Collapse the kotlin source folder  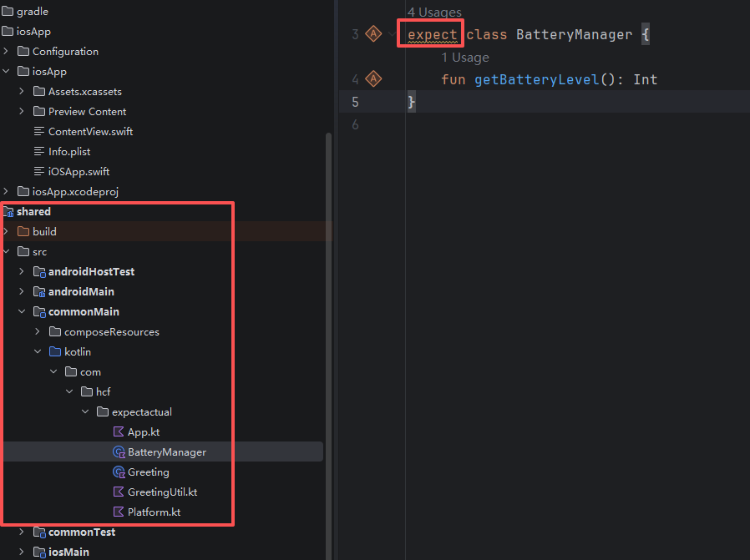[x=38, y=351]
